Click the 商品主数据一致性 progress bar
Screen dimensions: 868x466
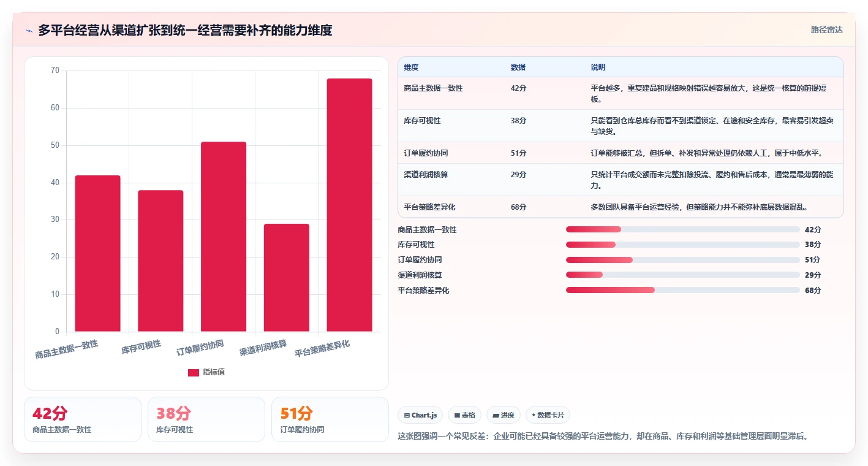683,229
